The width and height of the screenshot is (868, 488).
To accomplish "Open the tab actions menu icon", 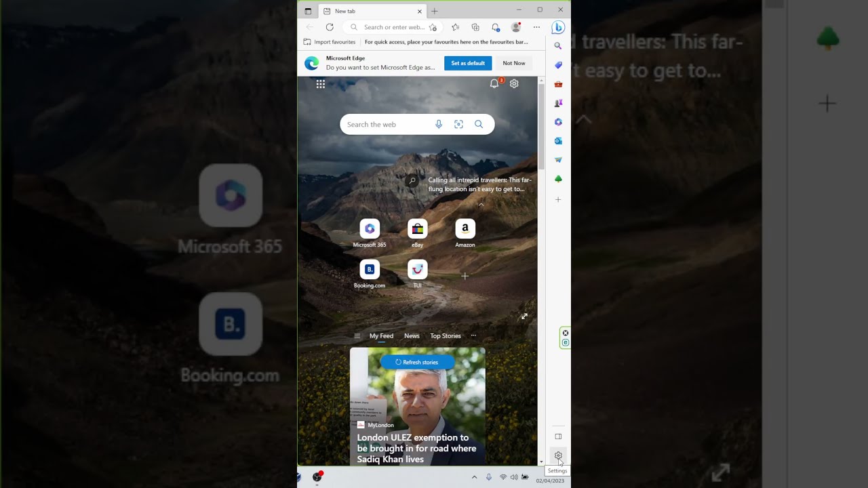I will tap(308, 11).
